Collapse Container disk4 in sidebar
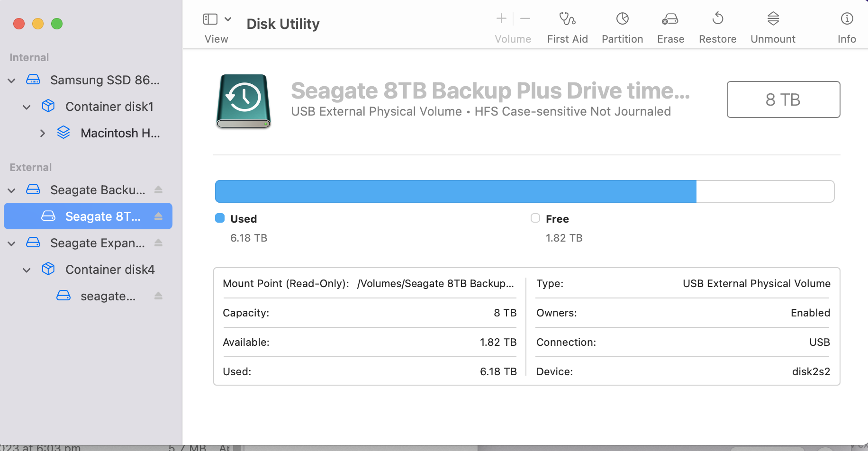Screen dimensions: 868x451 [x=27, y=270]
